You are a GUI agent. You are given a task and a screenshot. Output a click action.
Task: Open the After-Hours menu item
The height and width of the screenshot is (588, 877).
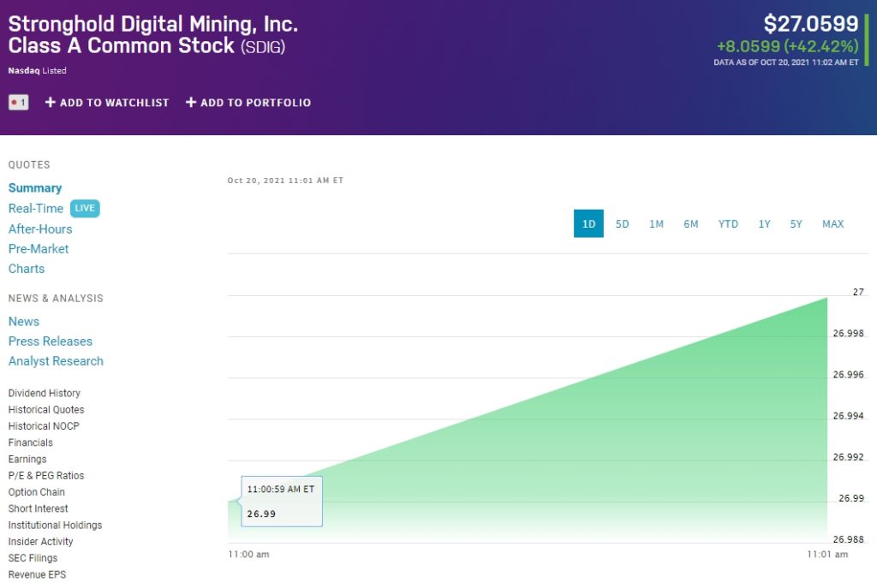[40, 229]
